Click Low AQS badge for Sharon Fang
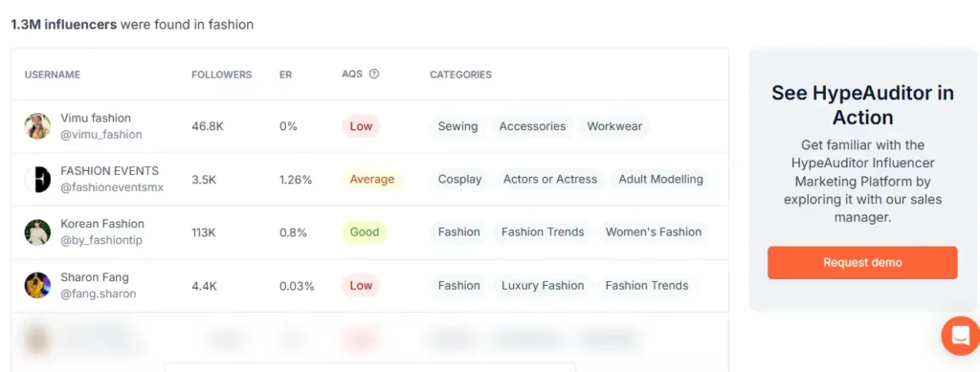980x372 pixels. tap(361, 285)
